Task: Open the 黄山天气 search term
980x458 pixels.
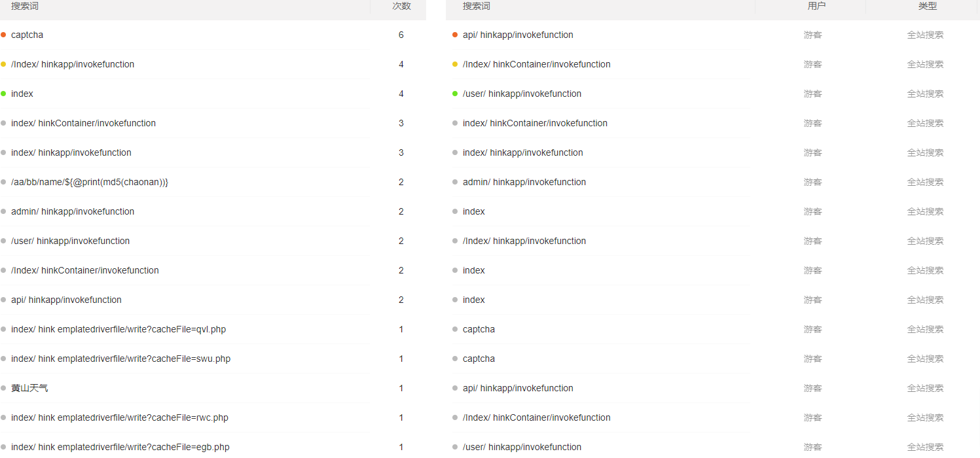Action: pos(29,388)
